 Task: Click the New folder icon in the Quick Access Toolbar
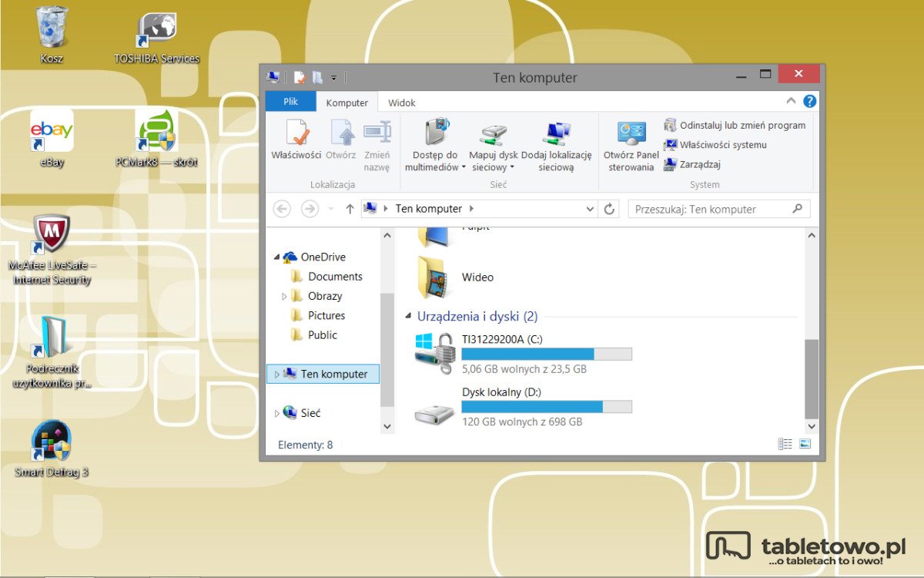coord(317,77)
